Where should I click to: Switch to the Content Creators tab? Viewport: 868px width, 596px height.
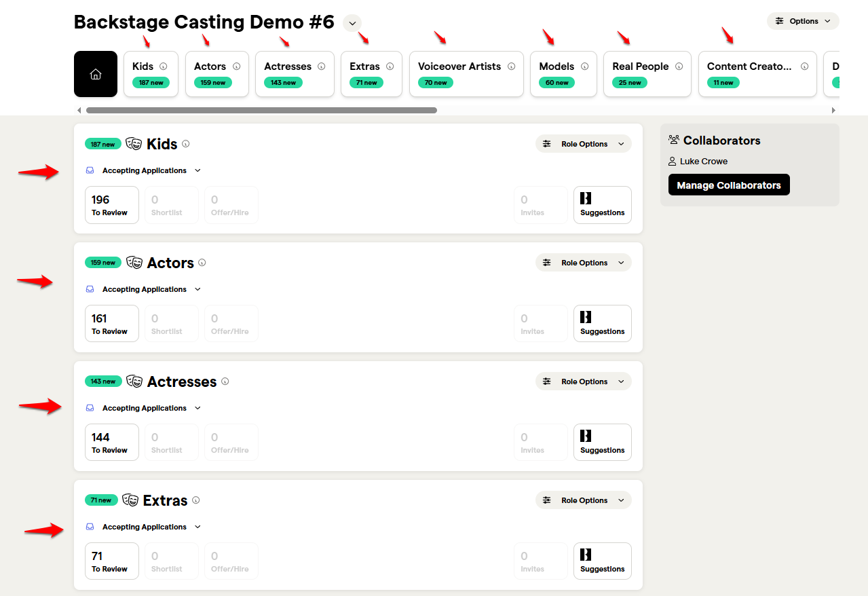tap(757, 74)
